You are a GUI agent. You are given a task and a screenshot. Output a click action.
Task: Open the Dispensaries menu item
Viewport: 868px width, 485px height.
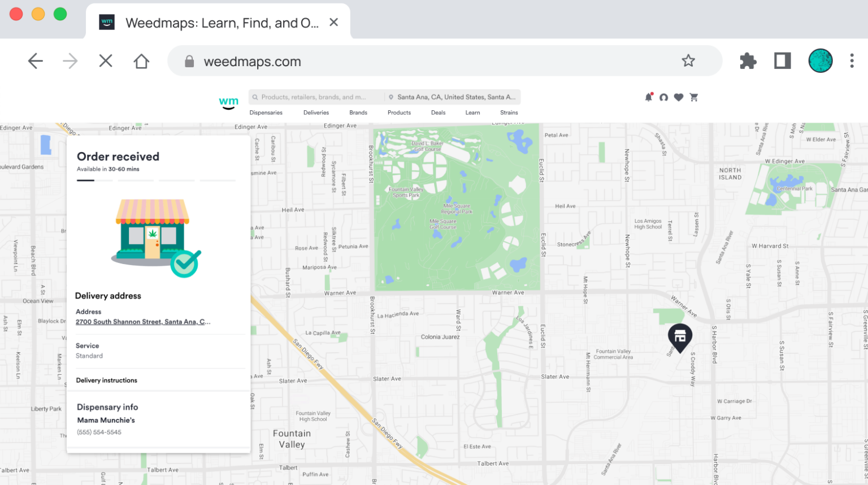click(x=266, y=112)
